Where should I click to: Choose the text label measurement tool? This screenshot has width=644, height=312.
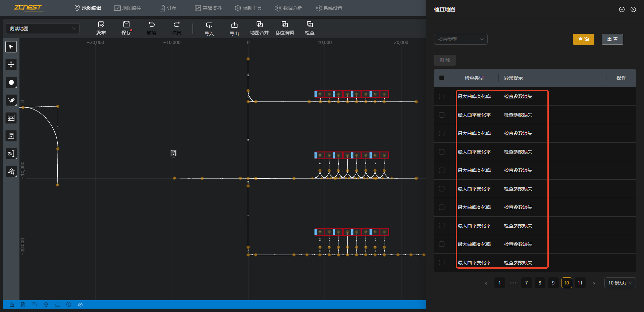[x=11, y=153]
